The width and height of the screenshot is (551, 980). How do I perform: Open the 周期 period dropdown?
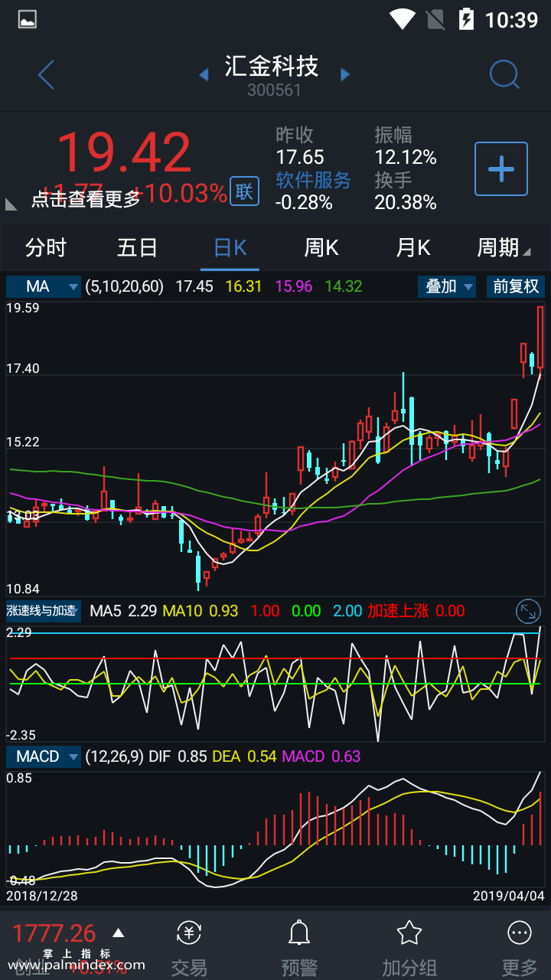504,247
